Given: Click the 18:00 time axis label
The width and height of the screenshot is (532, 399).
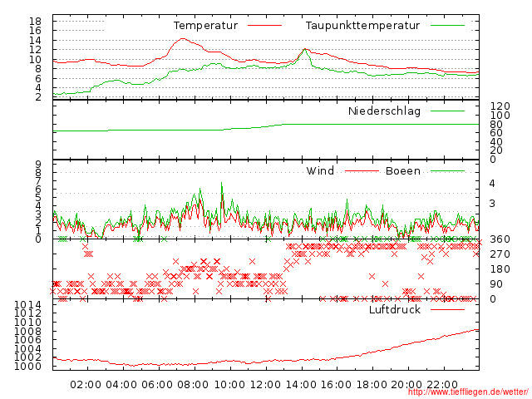Looking at the screenshot, I should pos(372,385).
